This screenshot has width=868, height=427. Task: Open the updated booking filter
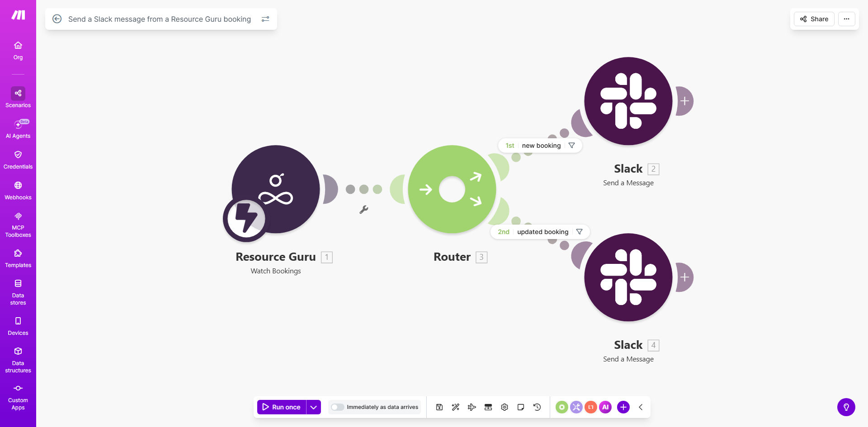coord(580,232)
